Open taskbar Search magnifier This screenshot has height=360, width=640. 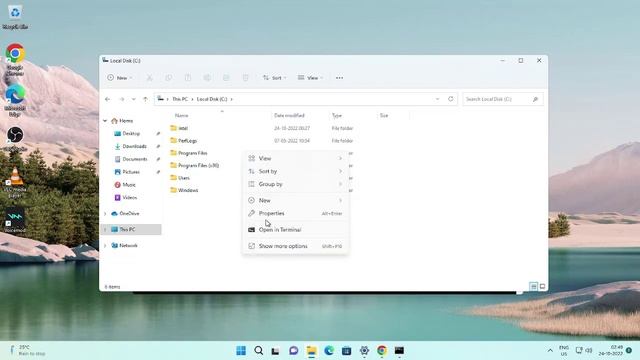(x=259, y=351)
